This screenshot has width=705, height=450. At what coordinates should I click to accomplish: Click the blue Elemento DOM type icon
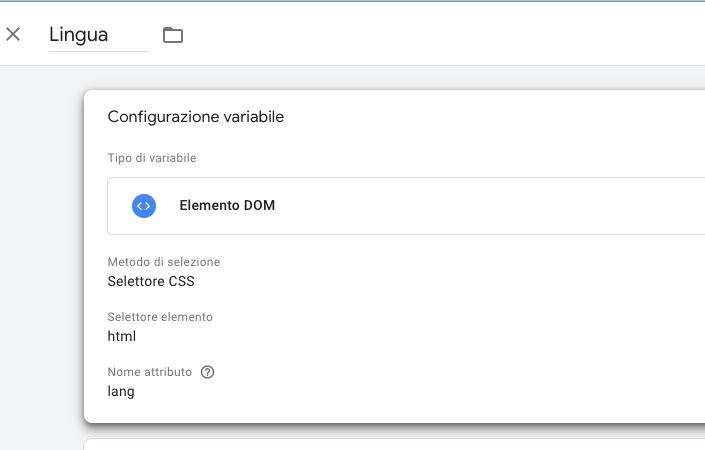tap(144, 205)
